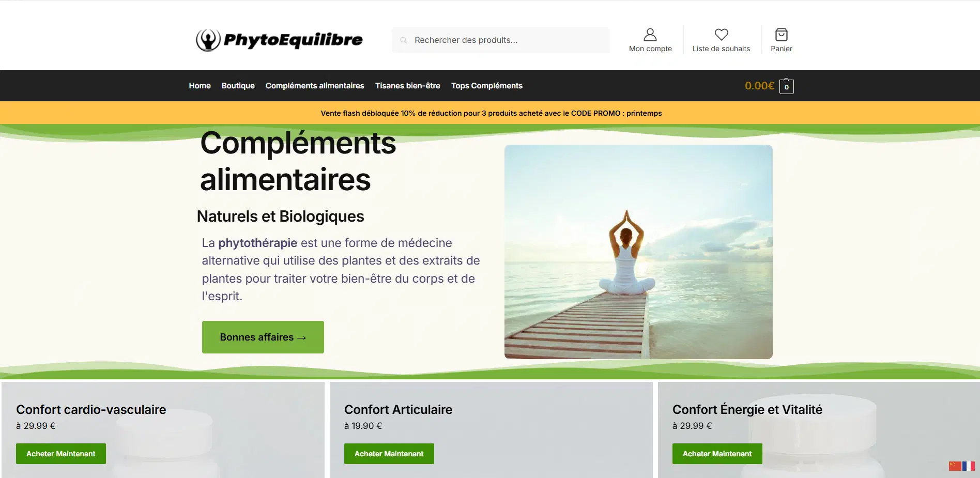Open the Tops Compléments menu item

coord(486,86)
